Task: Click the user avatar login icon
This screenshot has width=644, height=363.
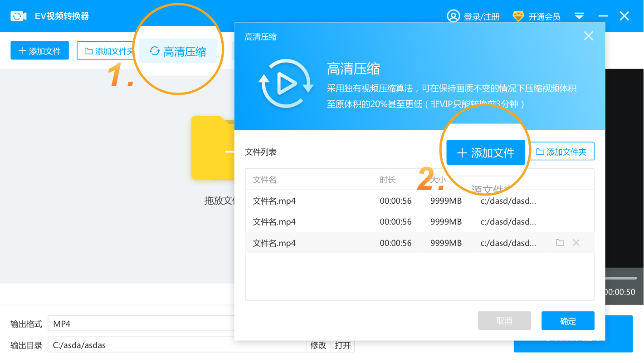Action: [453, 16]
